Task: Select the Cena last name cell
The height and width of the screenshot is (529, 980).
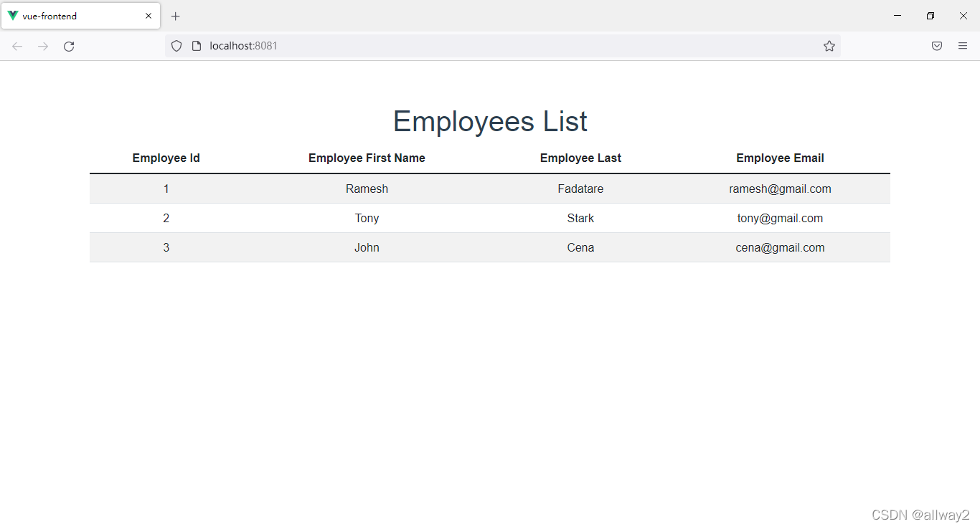Action: [x=580, y=248]
